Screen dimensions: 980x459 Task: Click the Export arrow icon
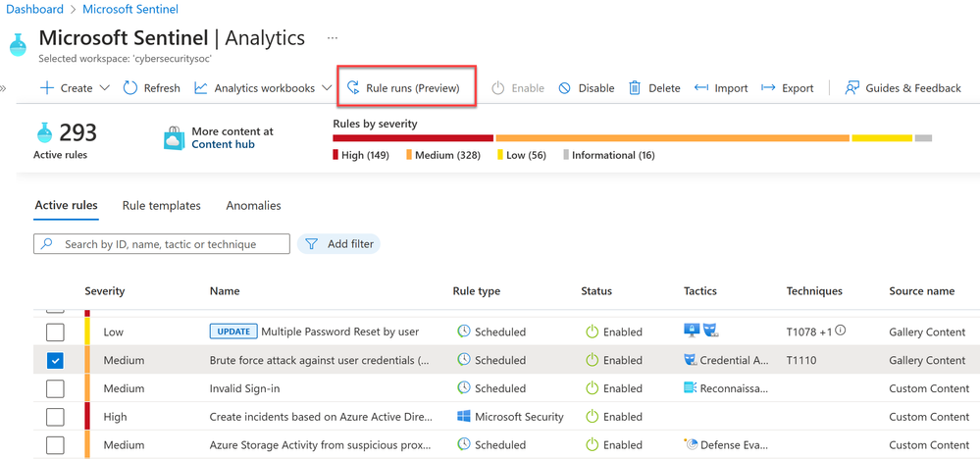(x=768, y=88)
